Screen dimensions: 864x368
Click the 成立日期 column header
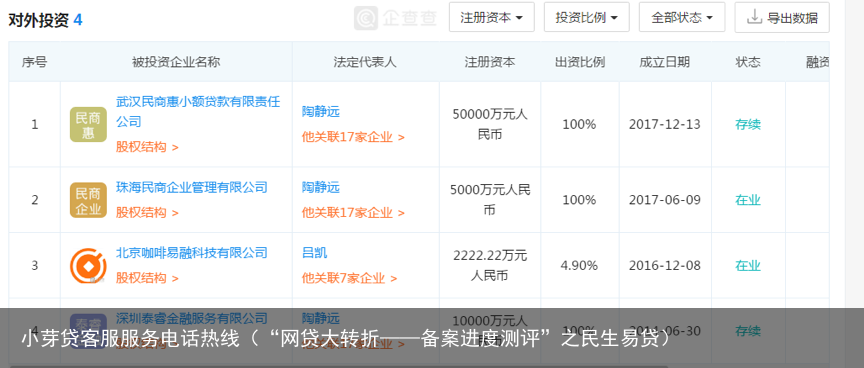tap(665, 62)
